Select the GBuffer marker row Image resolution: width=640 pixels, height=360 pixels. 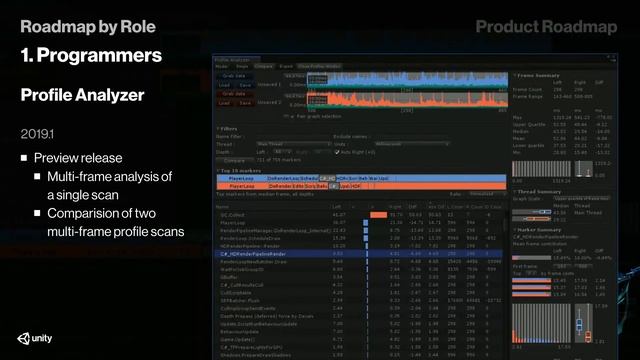tap(359, 277)
